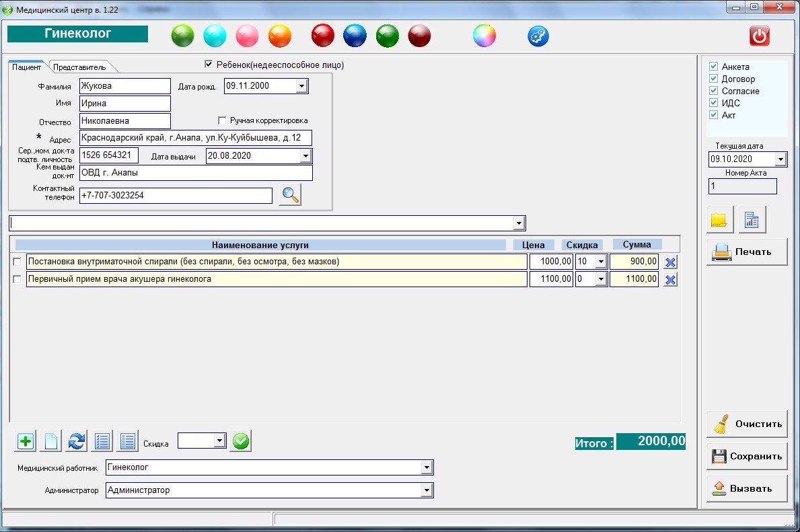The width and height of the screenshot is (800, 532).
Task: Click the sum cell 900,00
Action: [x=634, y=262]
